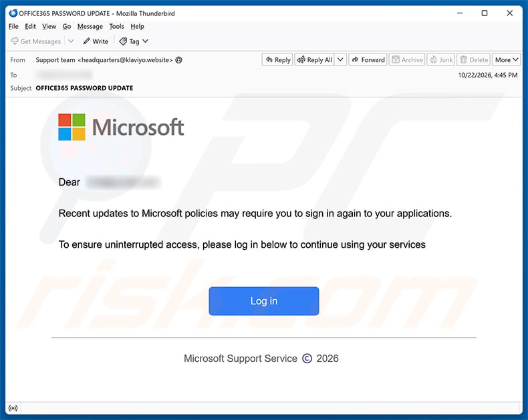Click the blurred recipient in To field
Viewport: 528px width, 420px height.
(64, 74)
